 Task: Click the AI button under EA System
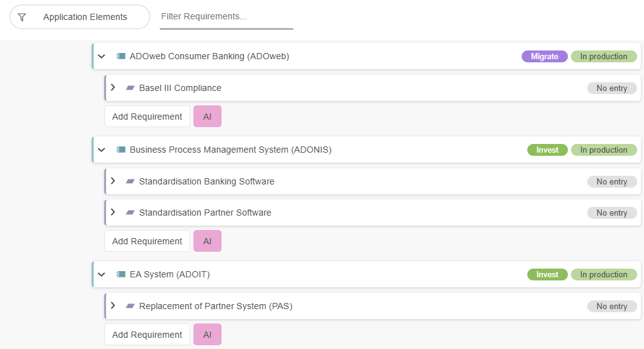pyautogui.click(x=207, y=335)
